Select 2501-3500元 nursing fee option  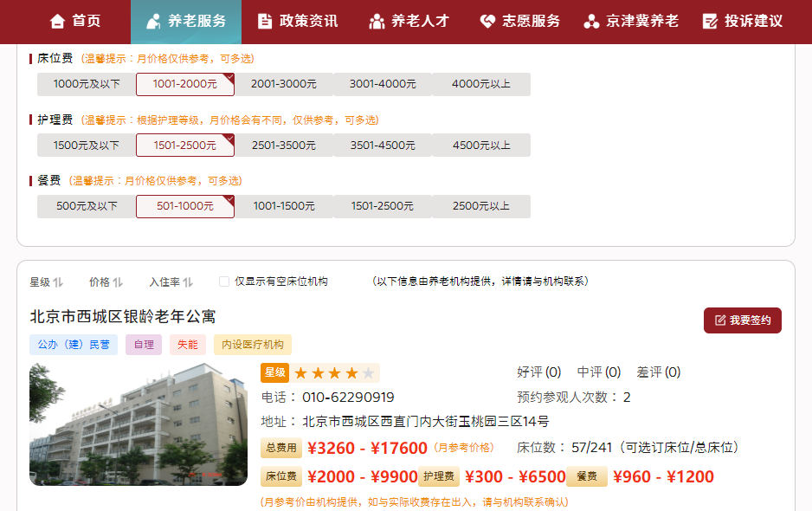tap(284, 146)
